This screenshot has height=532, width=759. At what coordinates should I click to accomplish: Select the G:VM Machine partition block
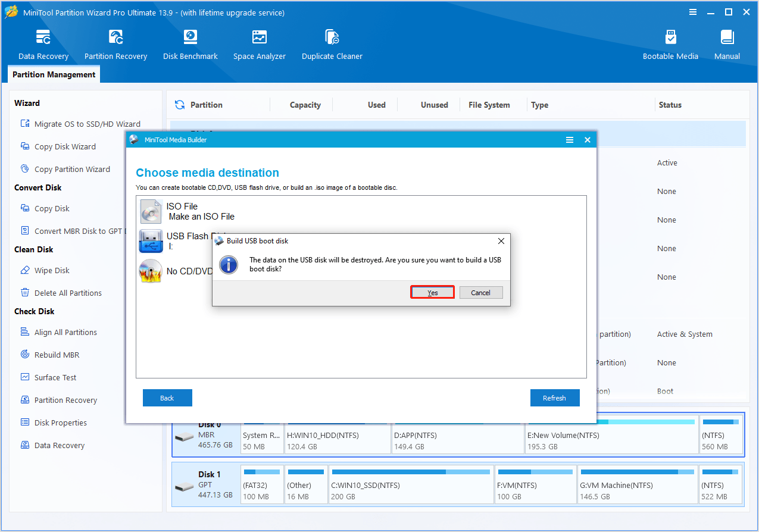pos(638,485)
